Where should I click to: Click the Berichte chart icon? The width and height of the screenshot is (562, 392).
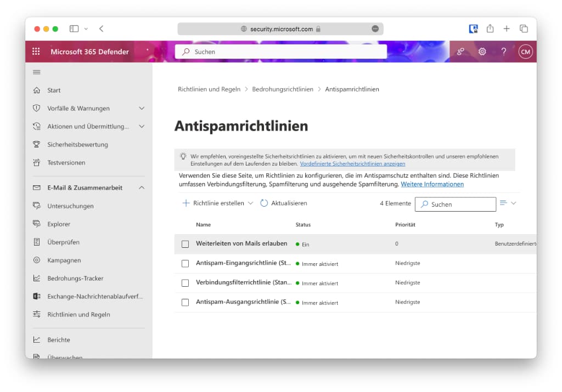(37, 339)
